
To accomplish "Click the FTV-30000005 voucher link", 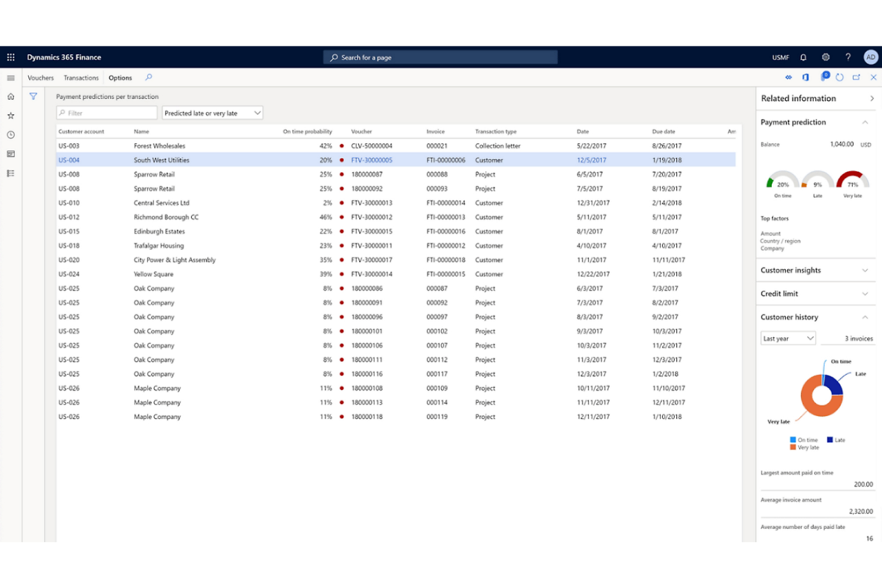I will click(372, 160).
